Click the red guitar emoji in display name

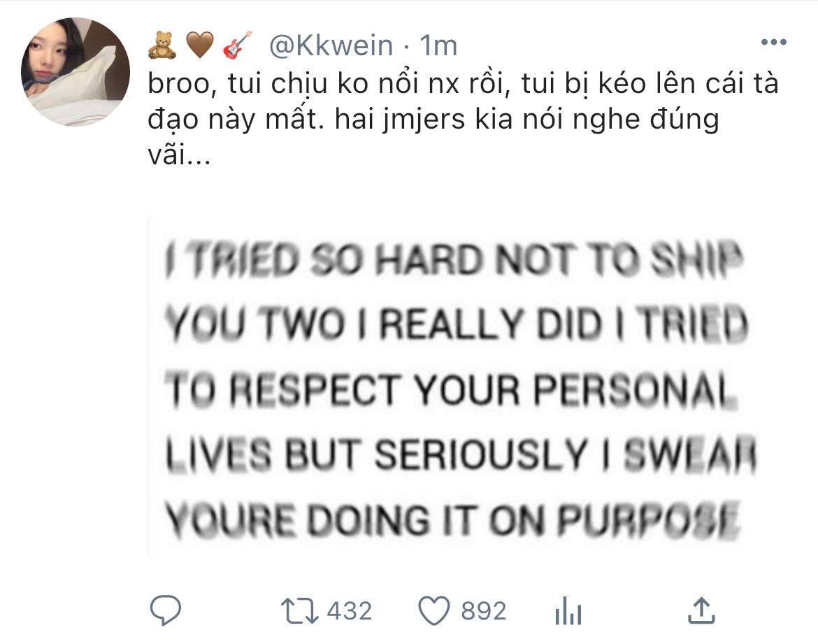pos(238,45)
